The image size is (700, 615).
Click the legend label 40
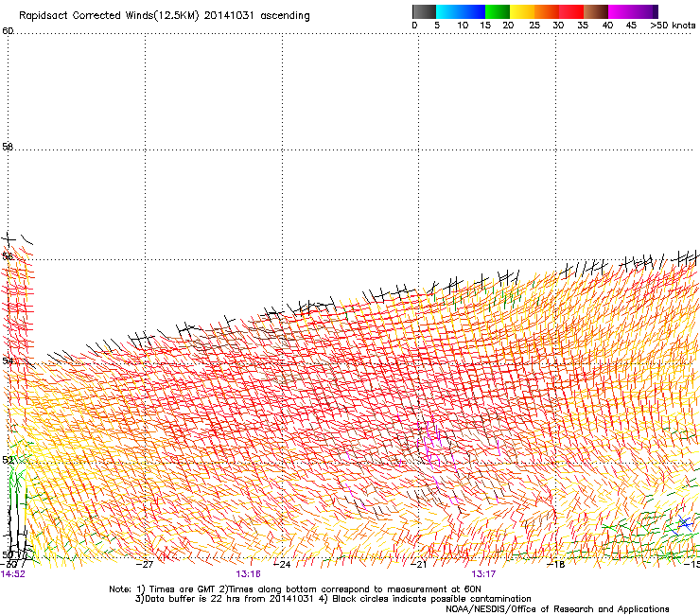(607, 26)
